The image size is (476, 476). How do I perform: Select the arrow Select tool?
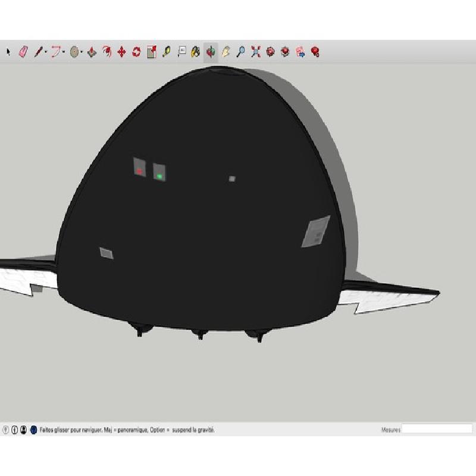pos(8,52)
